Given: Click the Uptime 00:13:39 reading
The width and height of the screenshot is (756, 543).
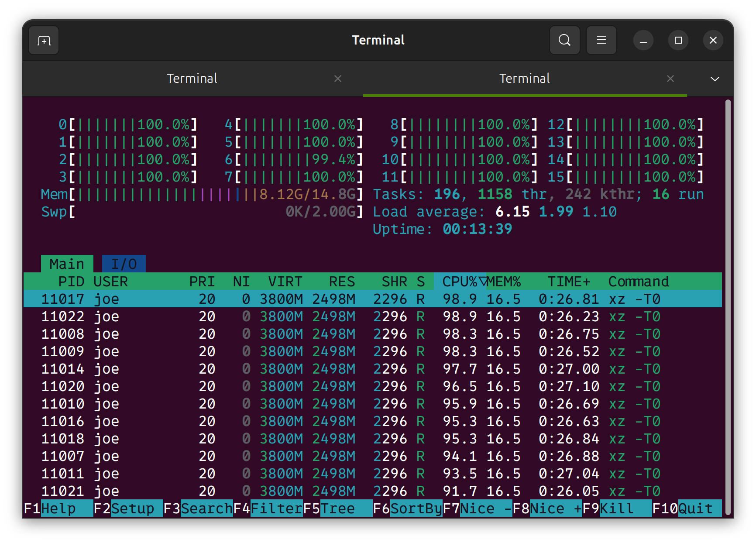Looking at the screenshot, I should 442,229.
